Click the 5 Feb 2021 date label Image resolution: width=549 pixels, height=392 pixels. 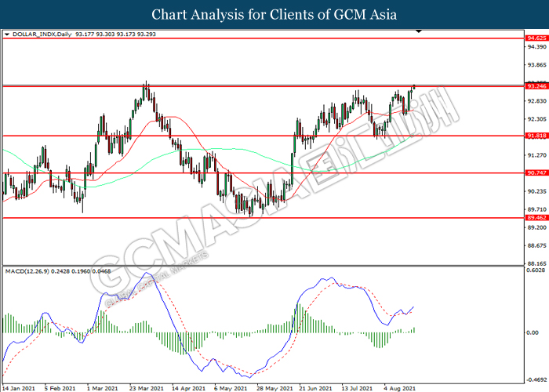[x=60, y=389]
